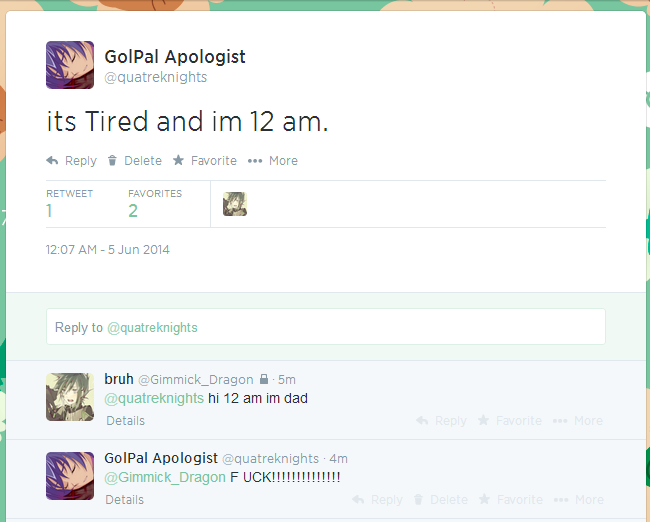650x522 pixels.
Task: Delete the F UCK reply via trash icon
Action: tap(418, 500)
